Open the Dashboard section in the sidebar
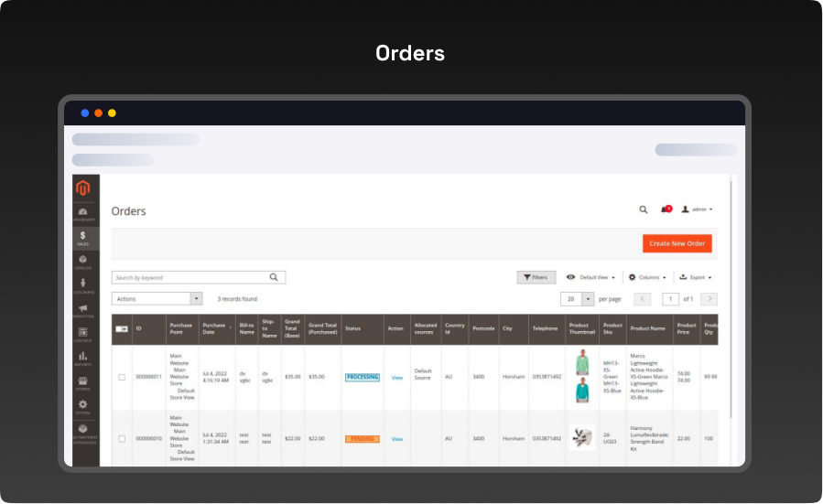The width and height of the screenshot is (823, 504). [x=83, y=214]
